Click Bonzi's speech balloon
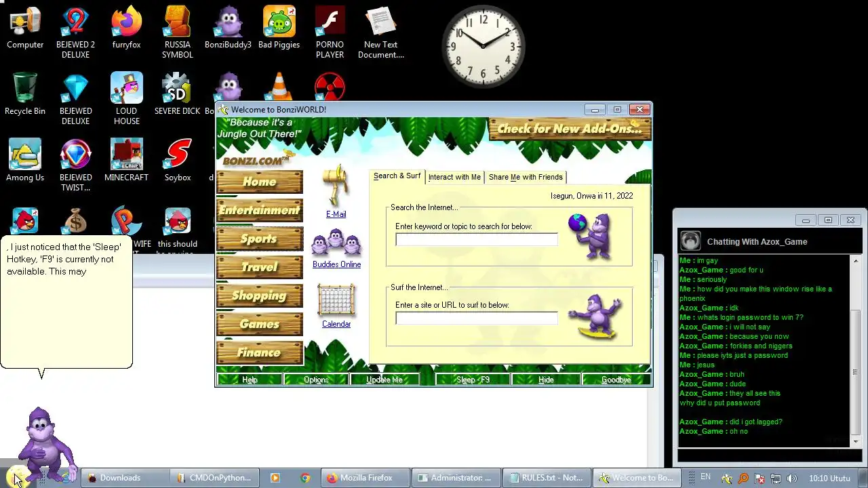This screenshot has width=868, height=488. (66, 302)
